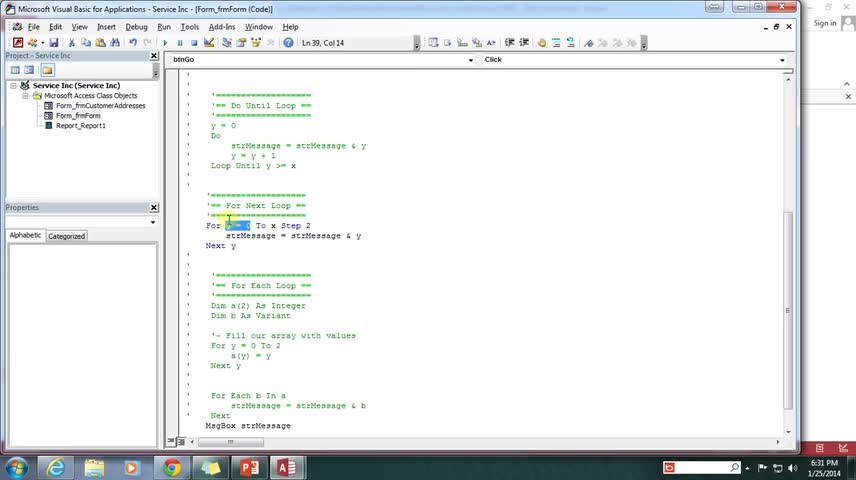Open the Project Explorer icon
Screen dimensions: 856x480
point(227,43)
